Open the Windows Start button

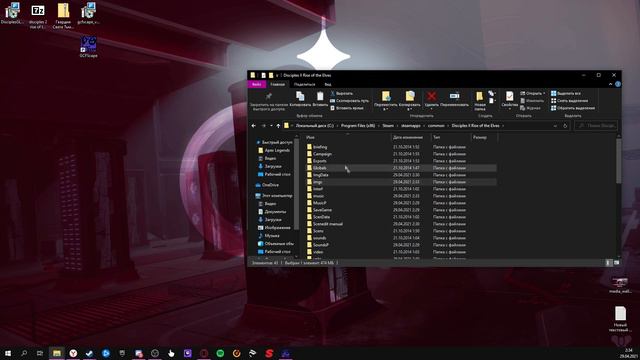click(x=8, y=353)
